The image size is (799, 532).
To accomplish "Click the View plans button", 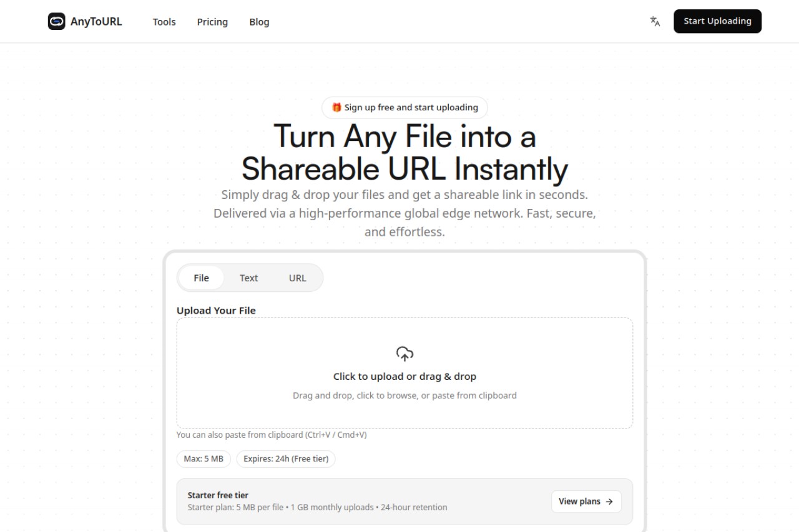I will 586,501.
